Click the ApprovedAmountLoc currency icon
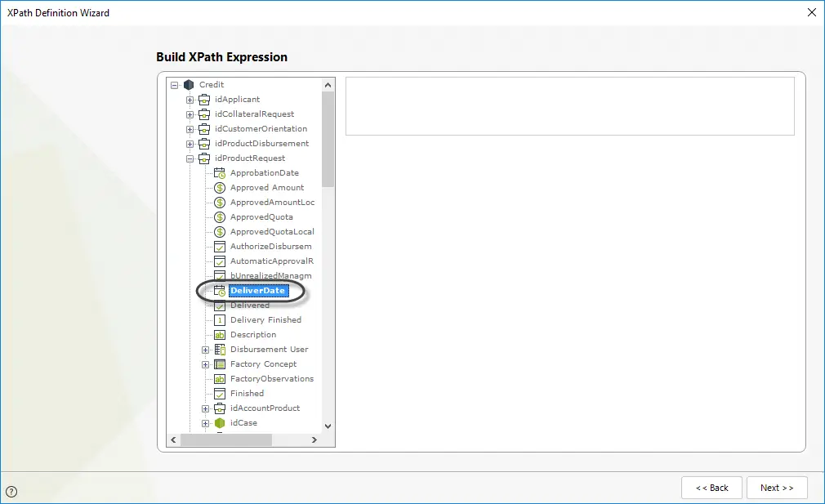 [x=220, y=203]
